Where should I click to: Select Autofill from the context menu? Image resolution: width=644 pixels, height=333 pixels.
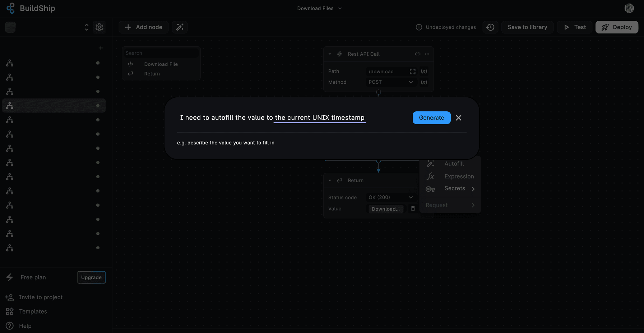[454, 163]
